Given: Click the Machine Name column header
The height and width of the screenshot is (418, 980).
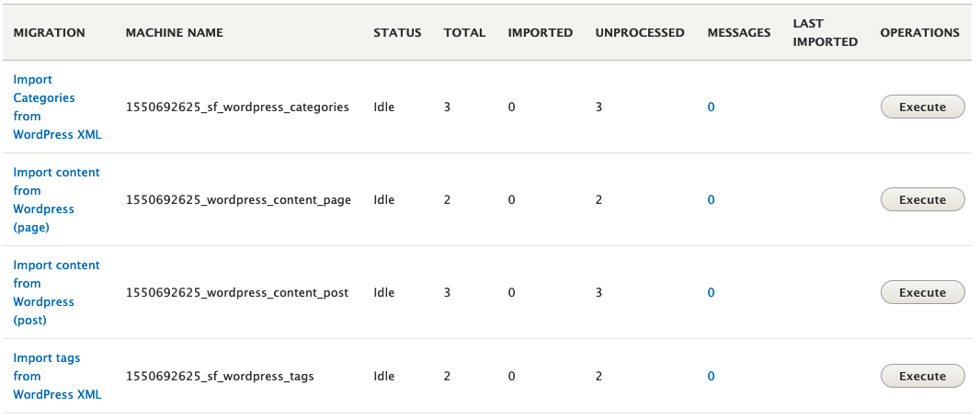Looking at the screenshot, I should (x=174, y=32).
